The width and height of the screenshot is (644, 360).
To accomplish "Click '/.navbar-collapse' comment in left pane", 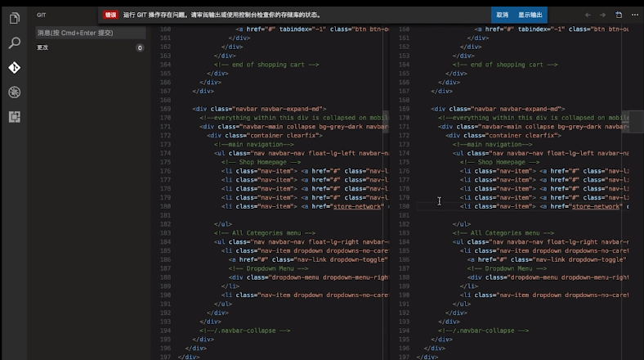I will click(x=245, y=331).
